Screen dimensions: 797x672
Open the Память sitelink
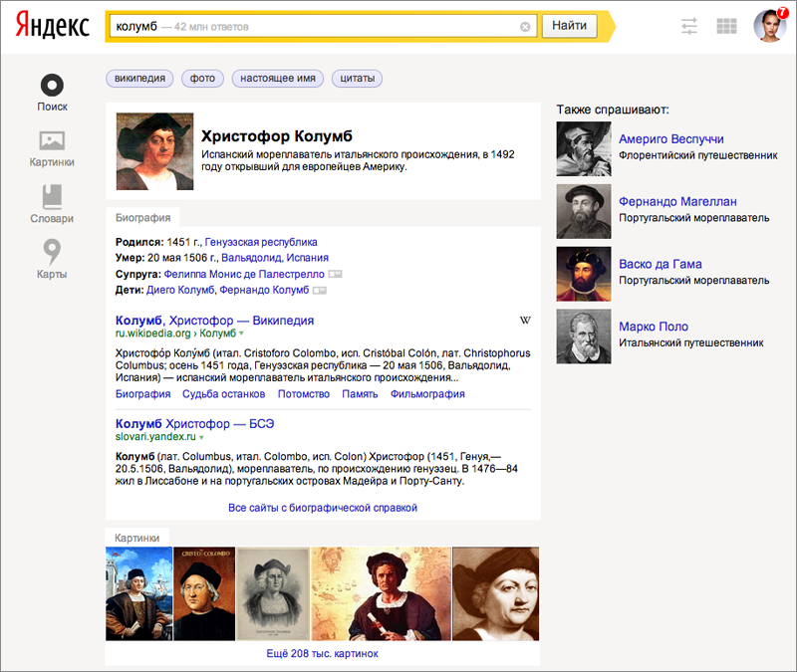pos(360,394)
